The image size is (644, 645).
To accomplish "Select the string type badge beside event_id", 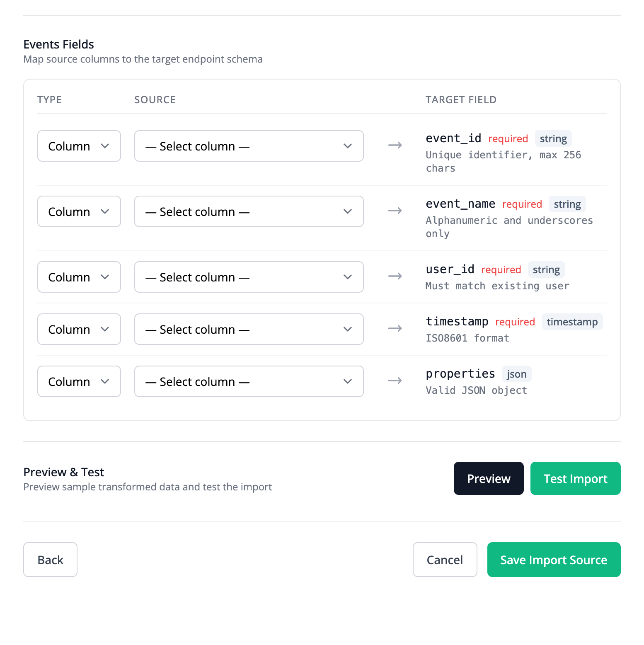I will (553, 138).
